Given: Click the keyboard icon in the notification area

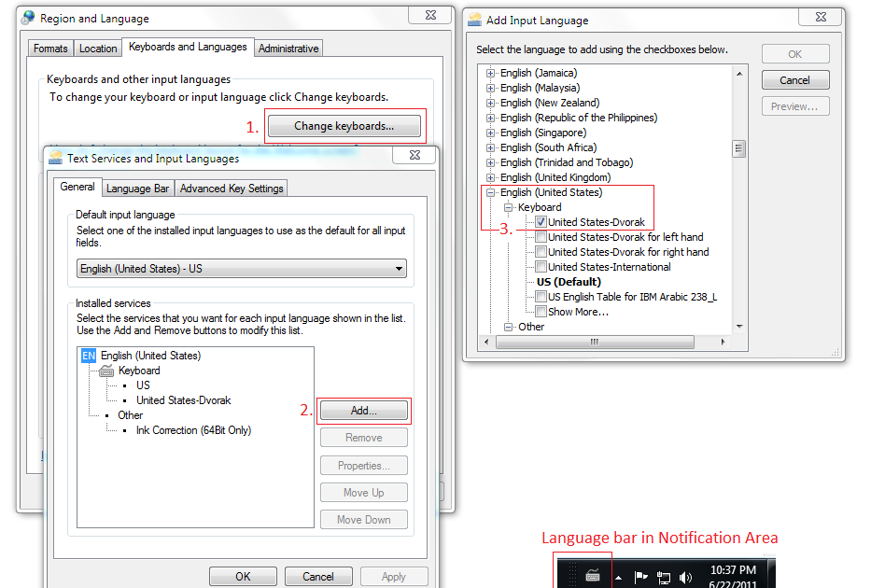Looking at the screenshot, I should pyautogui.click(x=594, y=576).
